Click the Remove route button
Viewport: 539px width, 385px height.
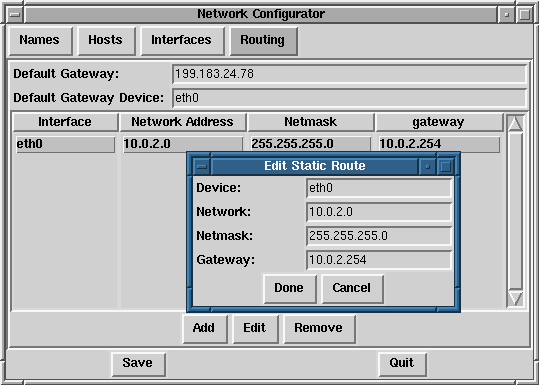pos(319,328)
